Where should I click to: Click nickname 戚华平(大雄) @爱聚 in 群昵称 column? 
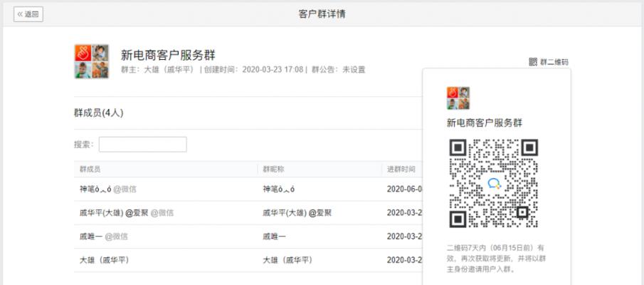[297, 213]
